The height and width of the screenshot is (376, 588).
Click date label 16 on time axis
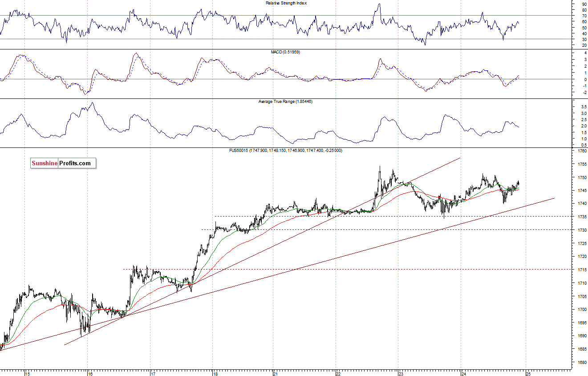[90, 373]
